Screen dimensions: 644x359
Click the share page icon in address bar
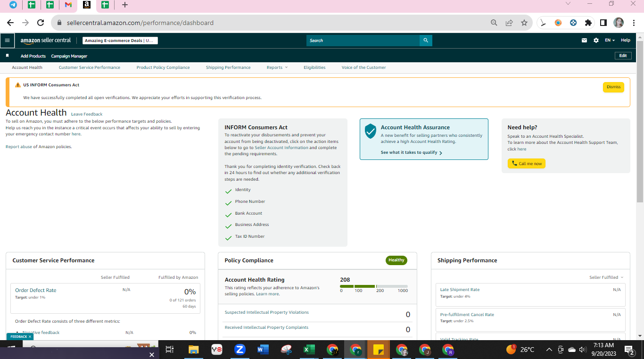pos(509,23)
